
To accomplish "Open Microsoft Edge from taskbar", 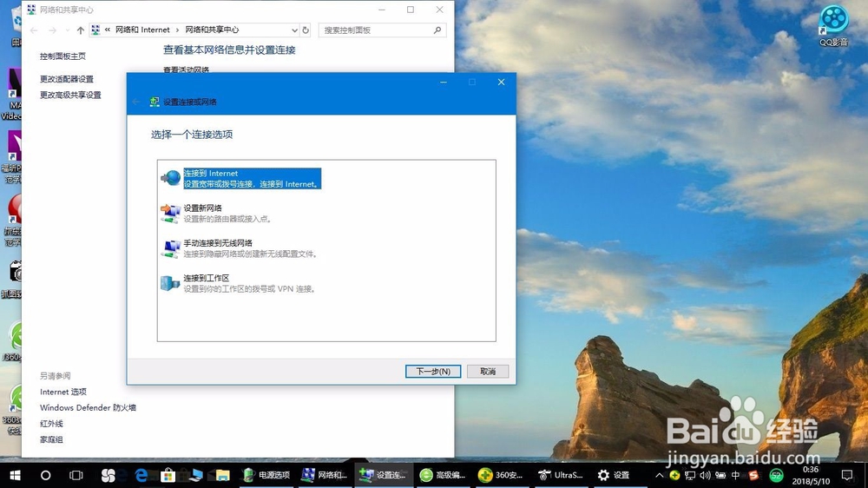I will [x=141, y=475].
